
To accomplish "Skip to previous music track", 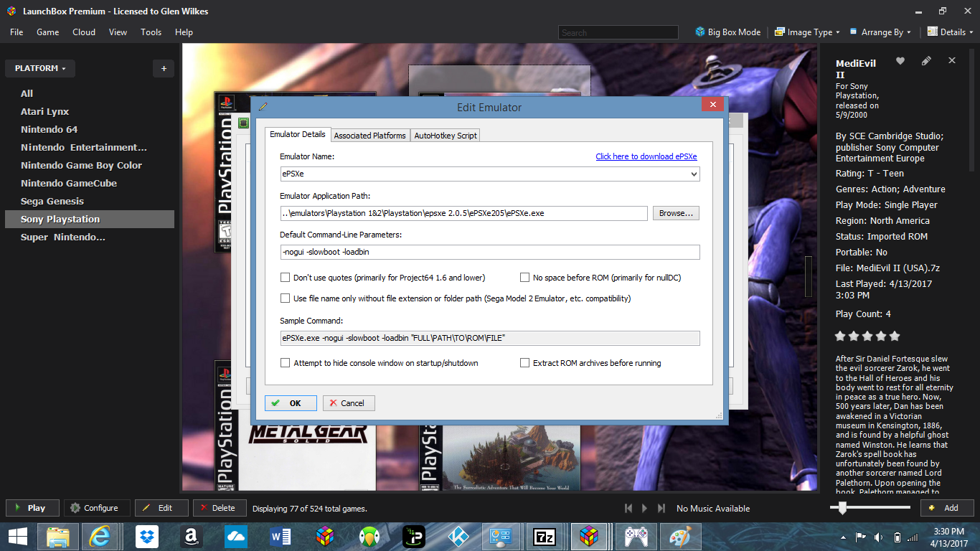I will coord(628,508).
